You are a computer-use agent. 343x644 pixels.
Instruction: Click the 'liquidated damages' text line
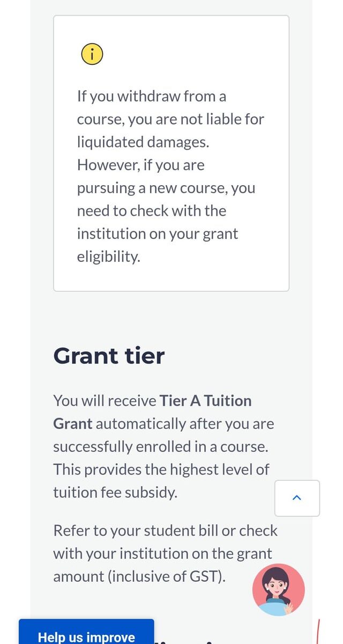click(x=141, y=142)
